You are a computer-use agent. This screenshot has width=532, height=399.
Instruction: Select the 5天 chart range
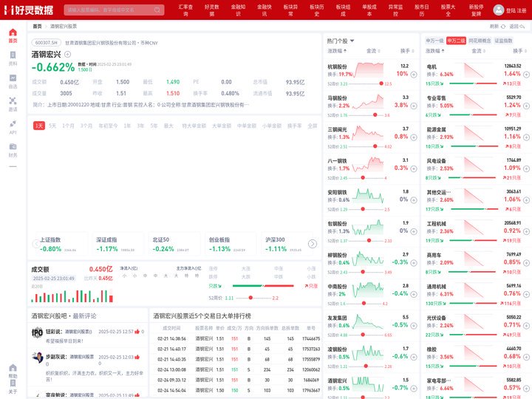tap(52, 126)
